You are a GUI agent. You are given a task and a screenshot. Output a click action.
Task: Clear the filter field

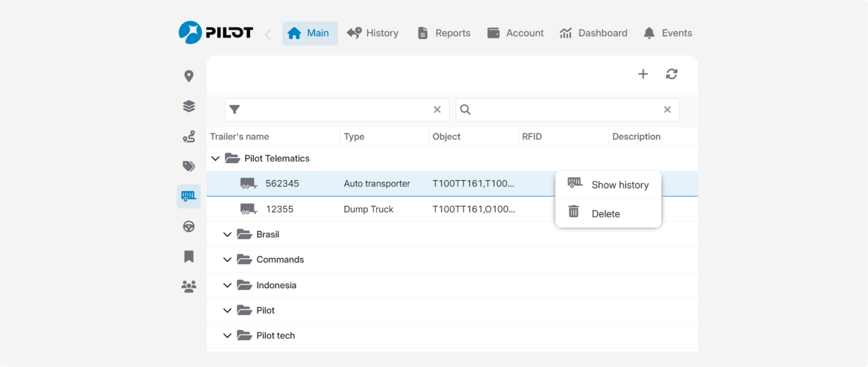pyautogui.click(x=437, y=110)
